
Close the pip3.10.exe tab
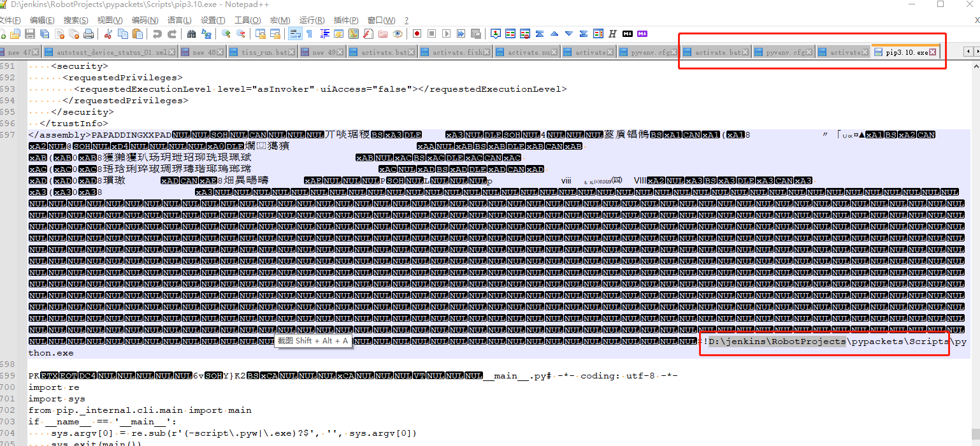click(932, 51)
